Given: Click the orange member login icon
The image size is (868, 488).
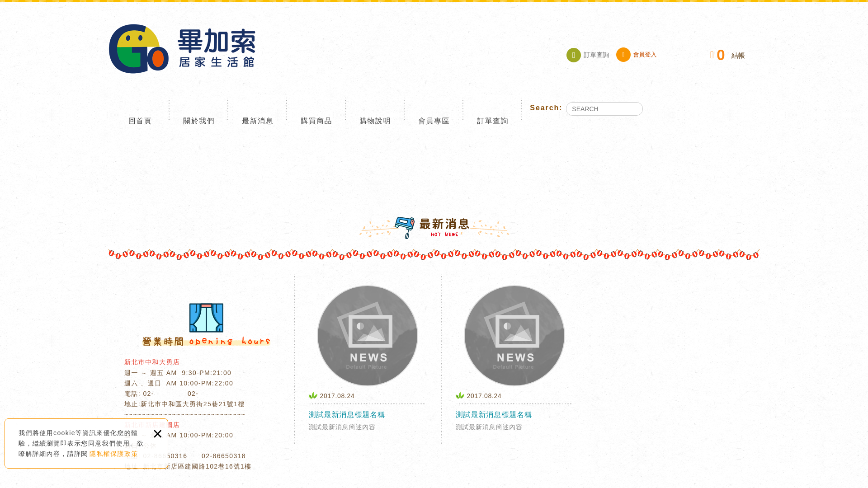Looking at the screenshot, I should pos(623,55).
